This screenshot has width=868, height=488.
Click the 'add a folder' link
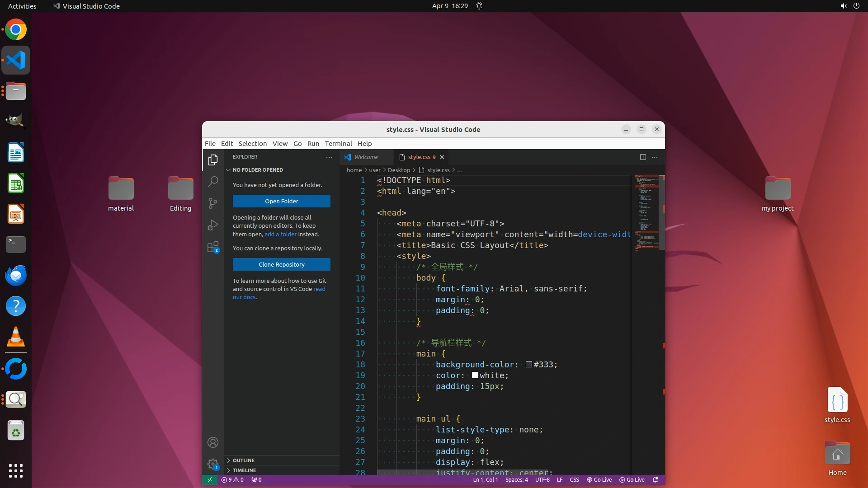(x=280, y=234)
